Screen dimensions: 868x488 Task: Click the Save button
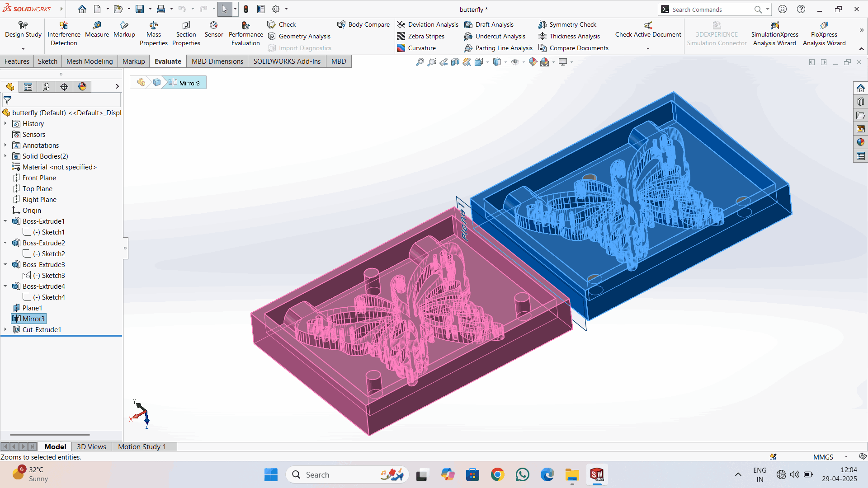pyautogui.click(x=140, y=9)
